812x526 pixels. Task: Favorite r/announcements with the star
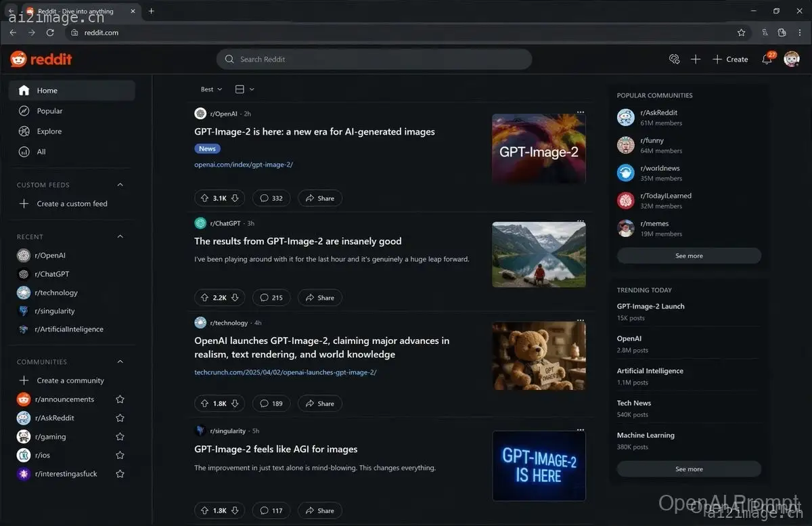click(120, 399)
